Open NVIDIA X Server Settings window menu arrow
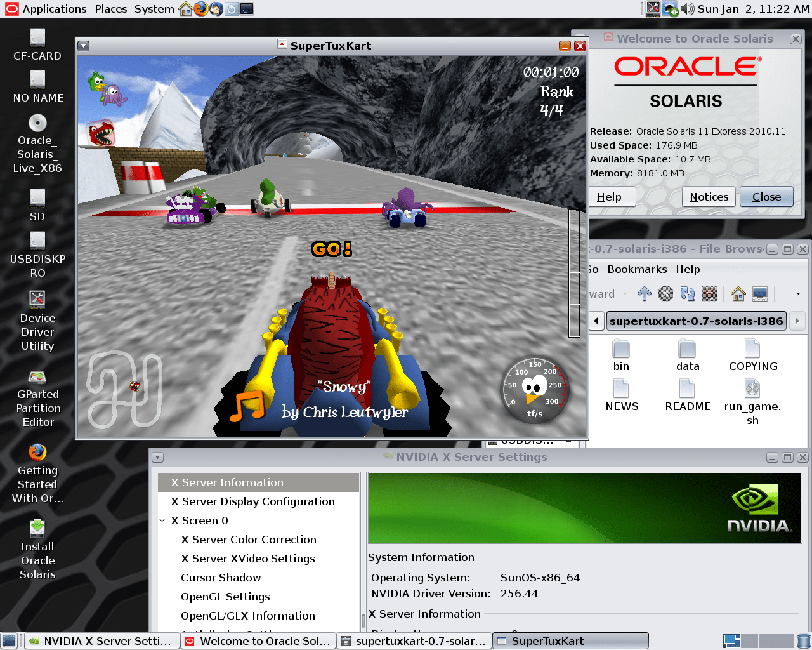 pos(158,457)
